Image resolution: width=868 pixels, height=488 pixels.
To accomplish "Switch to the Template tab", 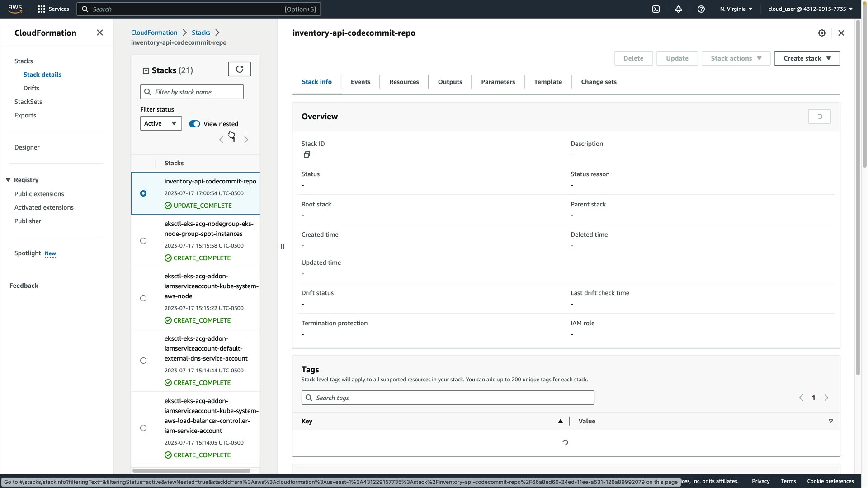I will (x=548, y=82).
